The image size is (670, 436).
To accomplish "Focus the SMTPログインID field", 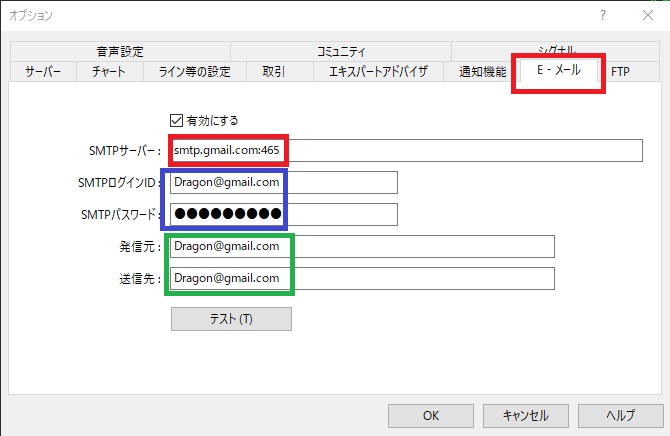I will pos(284,183).
